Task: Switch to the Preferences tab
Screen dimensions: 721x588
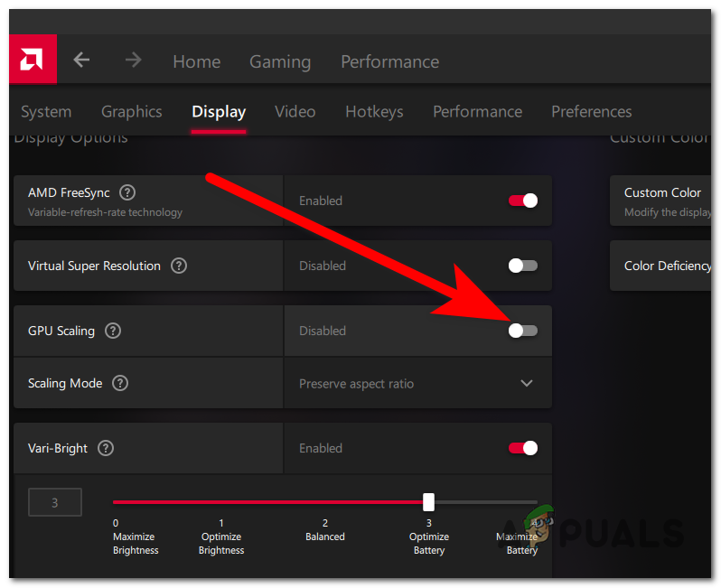Action: (x=591, y=112)
